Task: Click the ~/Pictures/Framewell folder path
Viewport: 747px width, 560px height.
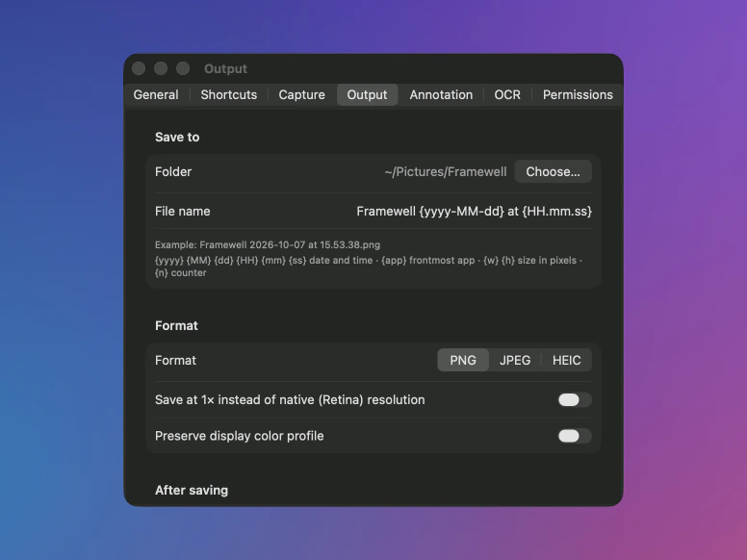Action: point(446,171)
